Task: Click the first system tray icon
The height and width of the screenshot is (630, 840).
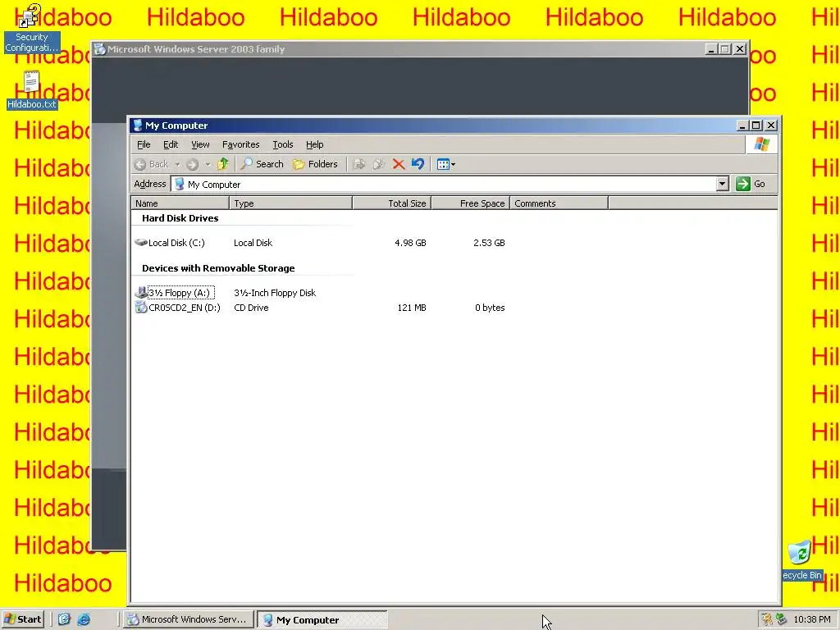Action: click(x=768, y=619)
